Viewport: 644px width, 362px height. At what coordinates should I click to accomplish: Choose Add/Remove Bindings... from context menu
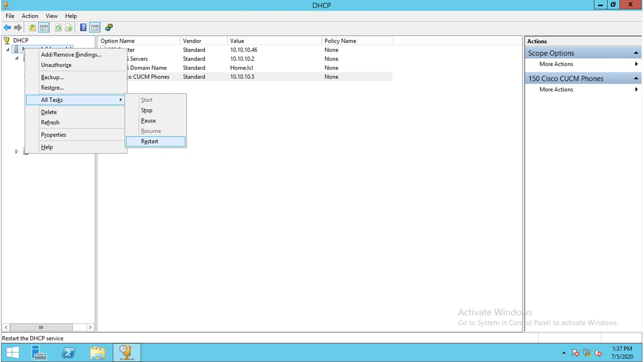[75, 55]
